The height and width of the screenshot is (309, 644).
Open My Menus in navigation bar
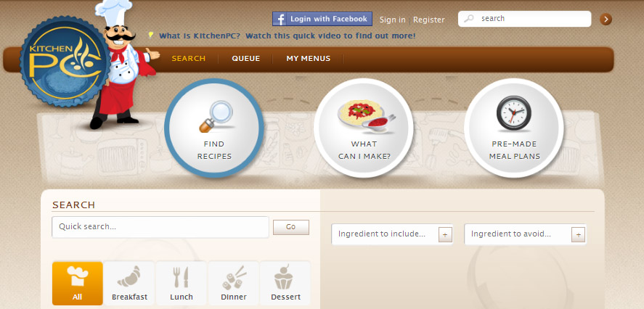(x=309, y=59)
